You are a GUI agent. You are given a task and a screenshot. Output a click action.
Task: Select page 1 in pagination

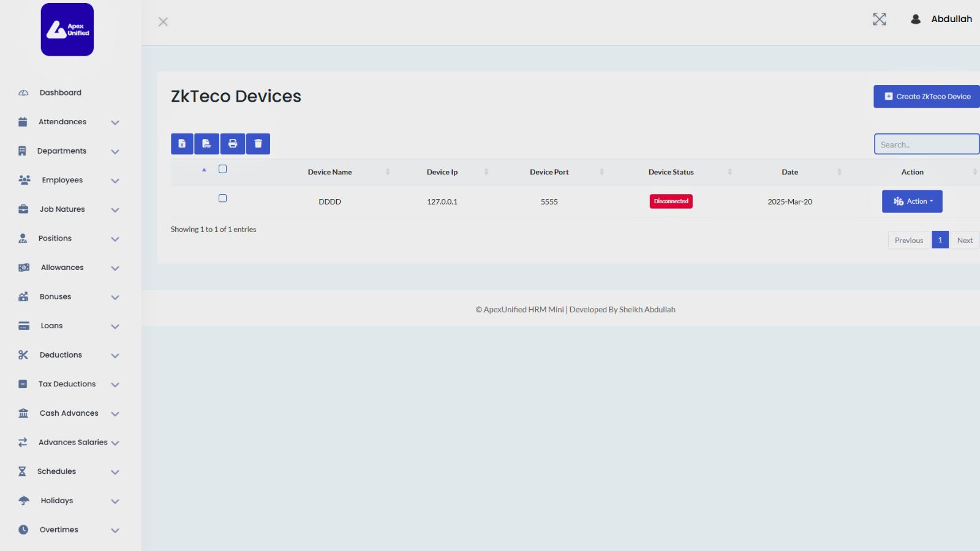point(940,240)
